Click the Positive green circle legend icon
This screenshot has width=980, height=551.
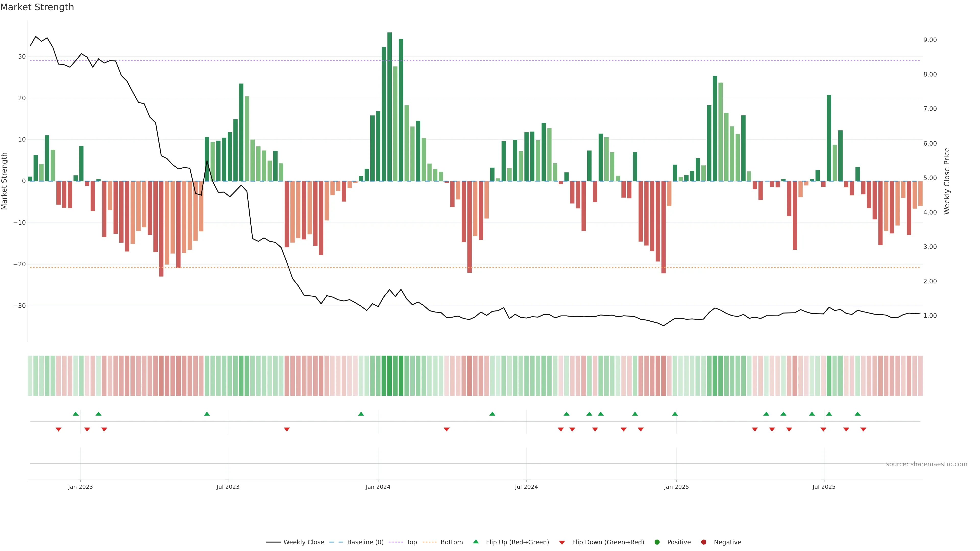point(657,542)
